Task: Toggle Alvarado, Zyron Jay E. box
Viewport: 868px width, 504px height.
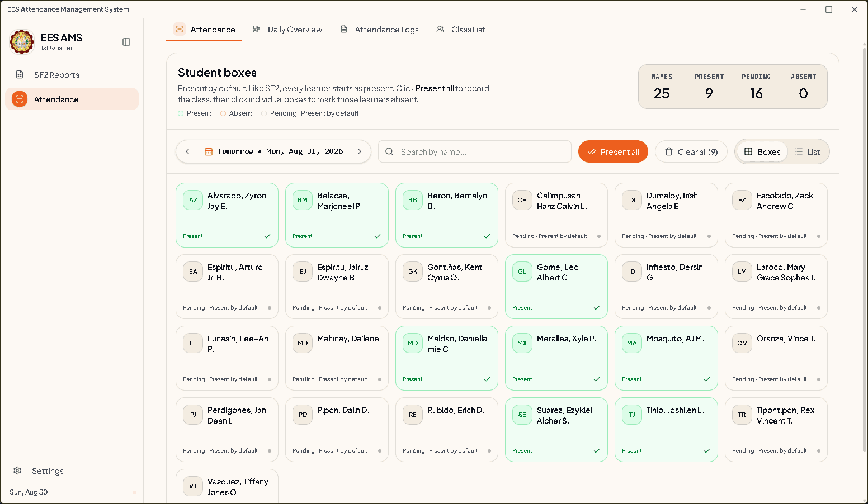Action: (227, 215)
